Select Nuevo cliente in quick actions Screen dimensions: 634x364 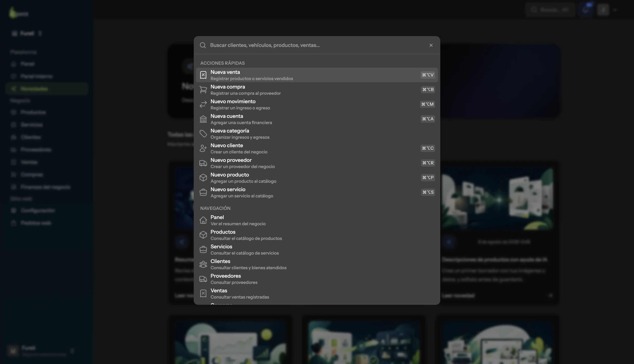(x=317, y=148)
